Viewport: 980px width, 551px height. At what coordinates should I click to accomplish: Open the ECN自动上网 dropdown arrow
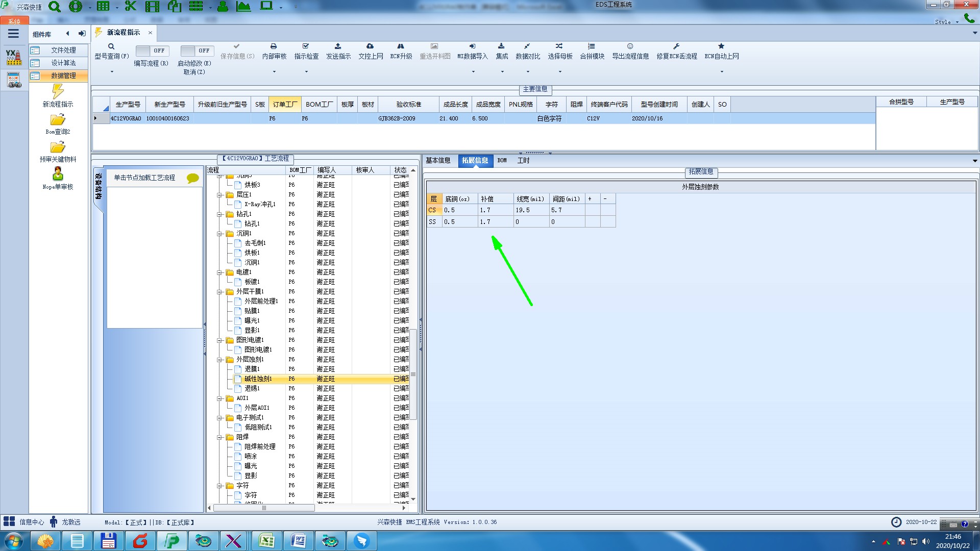[x=722, y=72]
